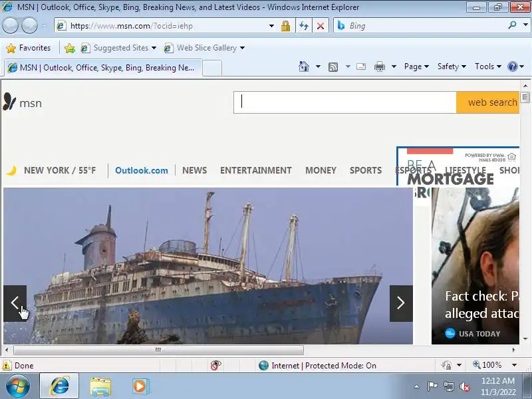
Task: Launch Windows Media Player from taskbar
Action: 140,386
